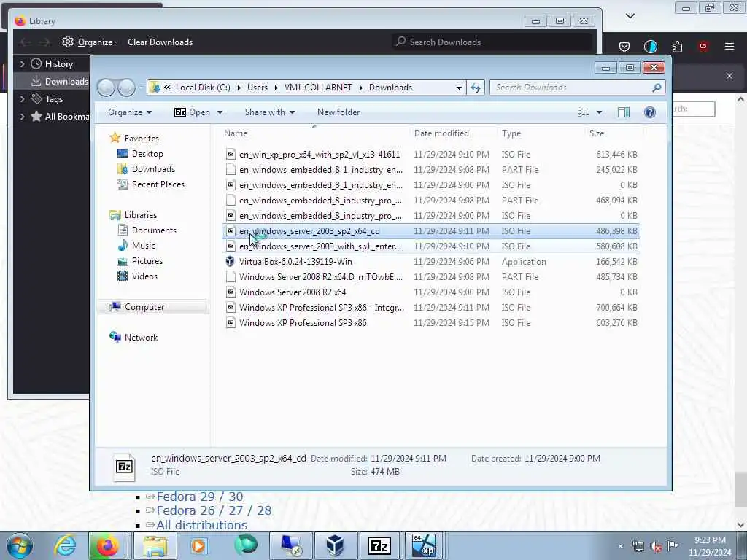Switch to Firefox in the taskbar
The height and width of the screenshot is (560, 747).
pos(107,545)
